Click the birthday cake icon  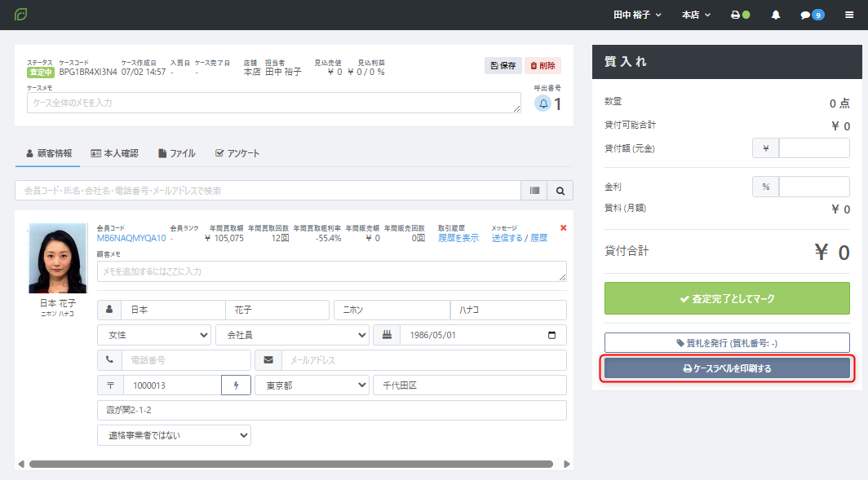[387, 335]
